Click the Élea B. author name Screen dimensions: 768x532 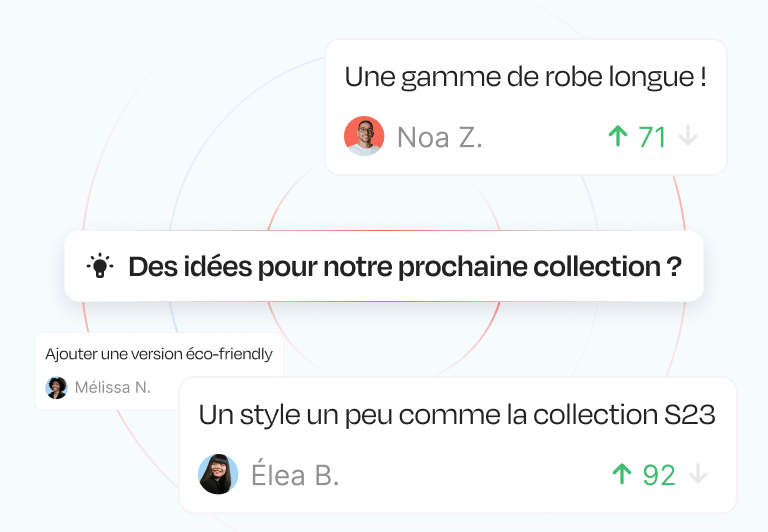tap(295, 475)
